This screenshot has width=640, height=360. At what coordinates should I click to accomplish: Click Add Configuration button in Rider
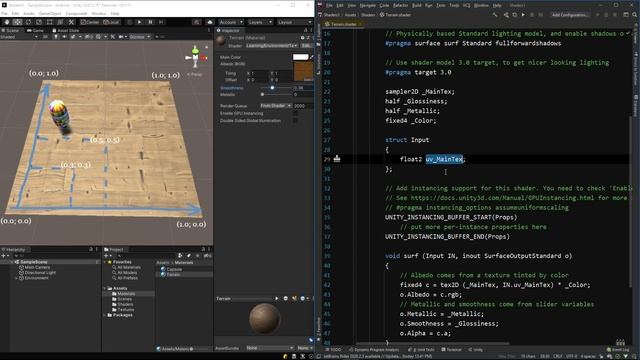(570, 15)
